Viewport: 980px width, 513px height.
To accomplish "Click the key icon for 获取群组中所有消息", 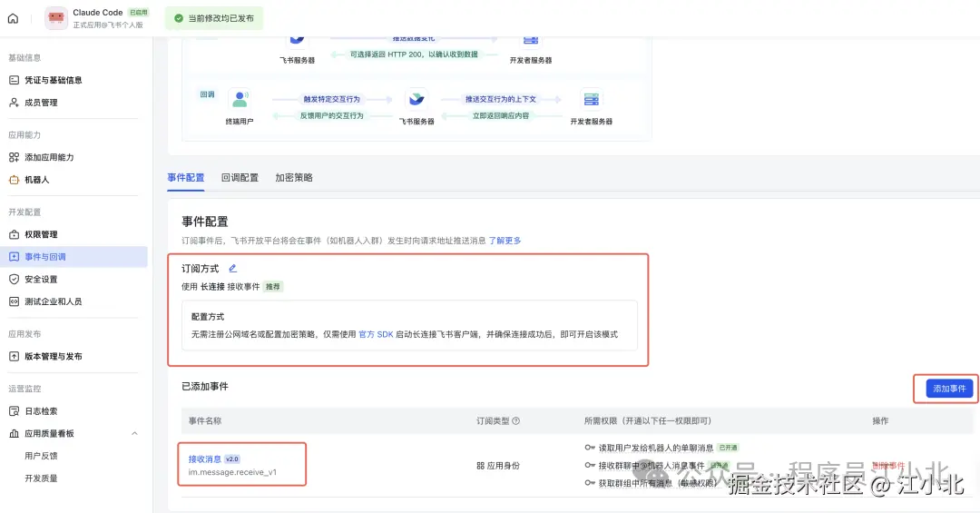I will pos(590,483).
